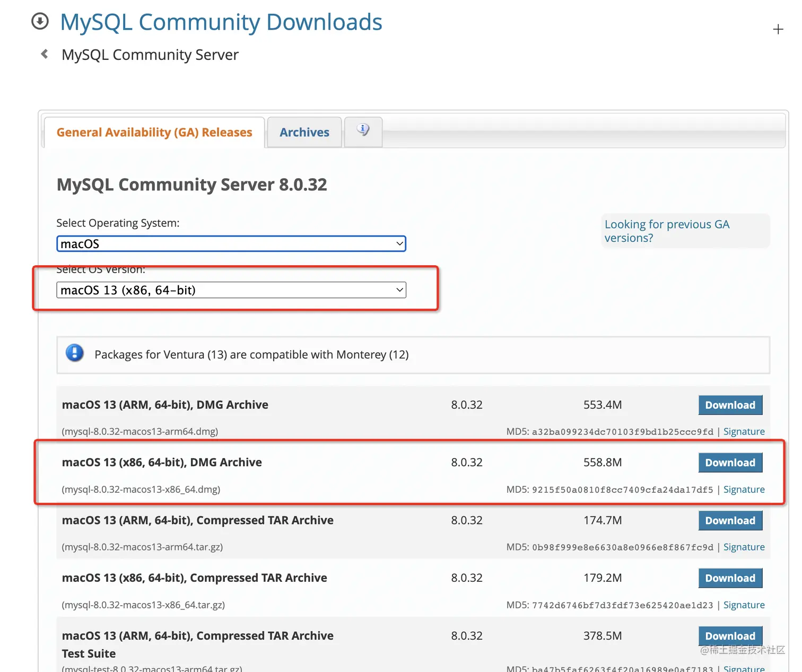This screenshot has height=672, width=802.
Task: Click MySQL Community Server breadcrumb text
Action: coord(150,55)
